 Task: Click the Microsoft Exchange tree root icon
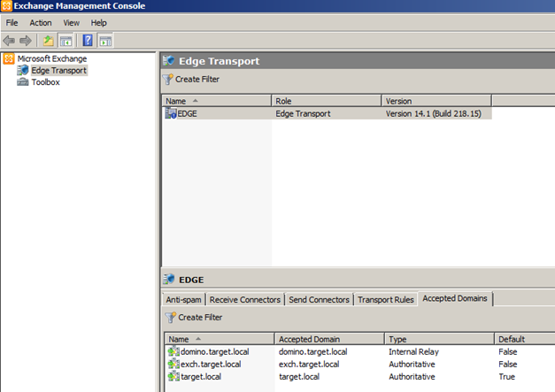(9, 58)
